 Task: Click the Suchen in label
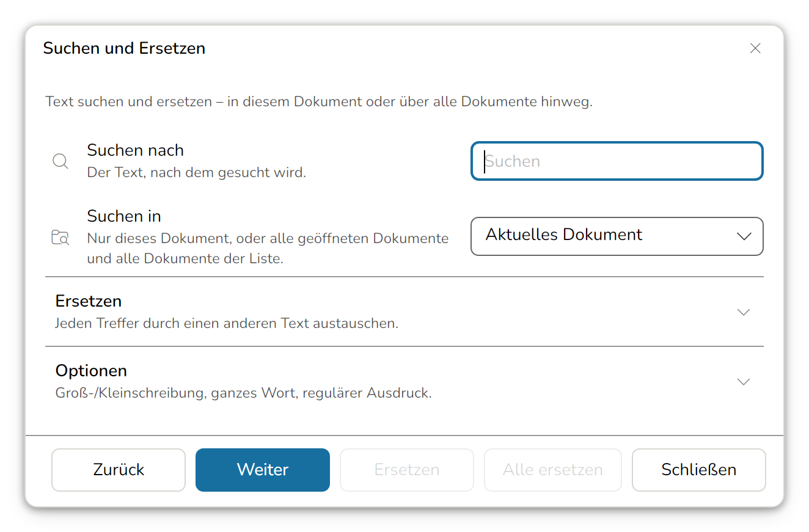tap(124, 216)
